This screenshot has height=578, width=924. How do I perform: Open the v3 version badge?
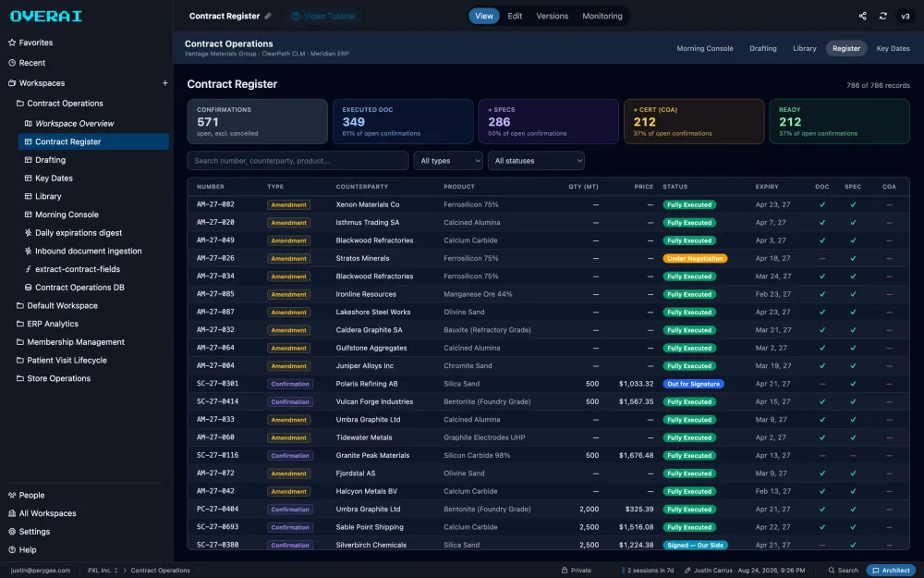click(906, 16)
